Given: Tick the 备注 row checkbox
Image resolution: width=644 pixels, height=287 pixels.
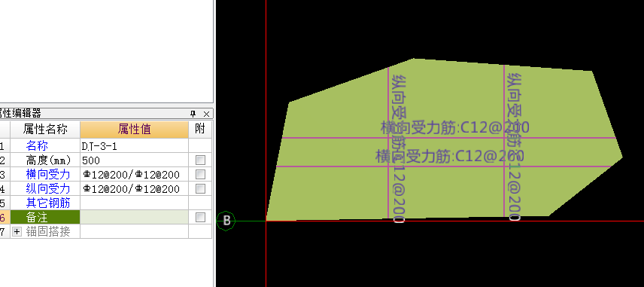Looking at the screenshot, I should coord(200,218).
